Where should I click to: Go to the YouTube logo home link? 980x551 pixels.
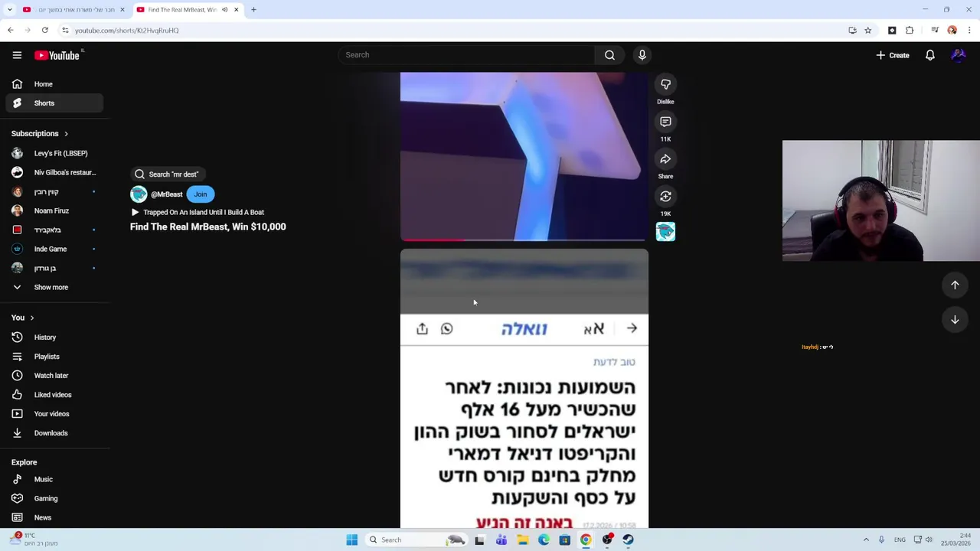click(57, 55)
